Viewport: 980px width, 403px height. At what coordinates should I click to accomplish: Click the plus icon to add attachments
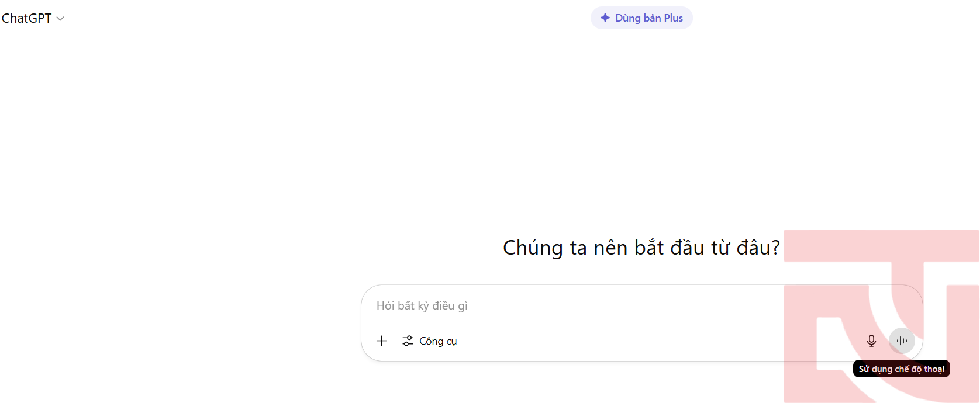point(381,341)
